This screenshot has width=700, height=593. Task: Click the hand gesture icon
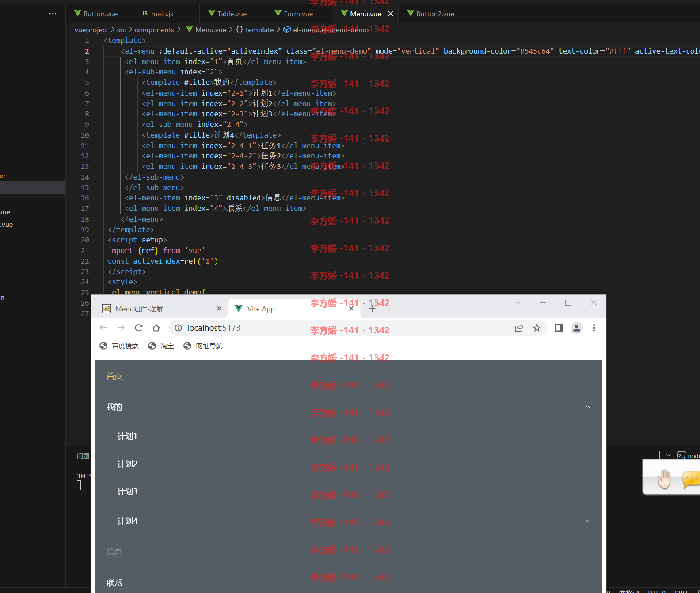point(664,478)
